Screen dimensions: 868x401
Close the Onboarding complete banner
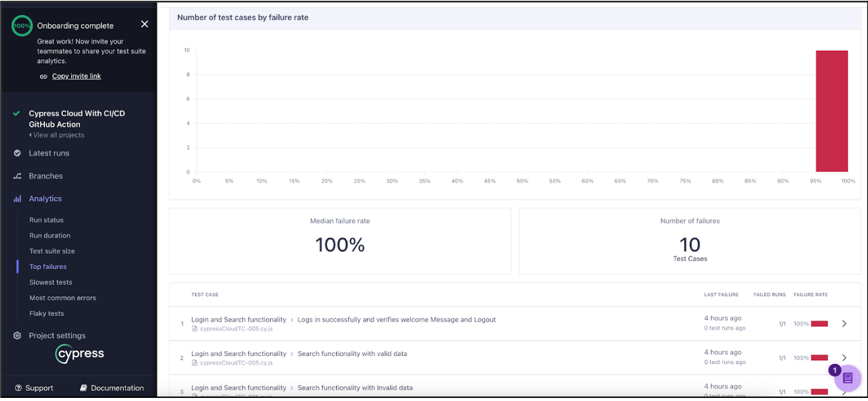[144, 24]
